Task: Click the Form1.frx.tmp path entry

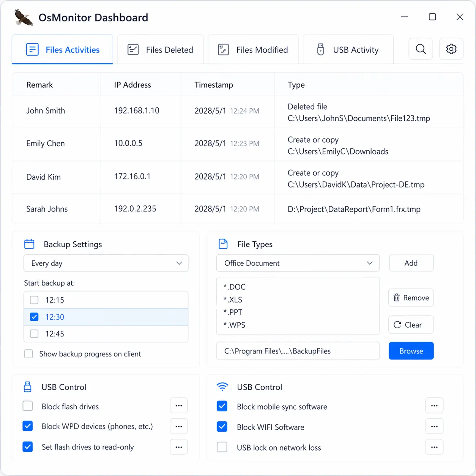Action: coord(354,209)
